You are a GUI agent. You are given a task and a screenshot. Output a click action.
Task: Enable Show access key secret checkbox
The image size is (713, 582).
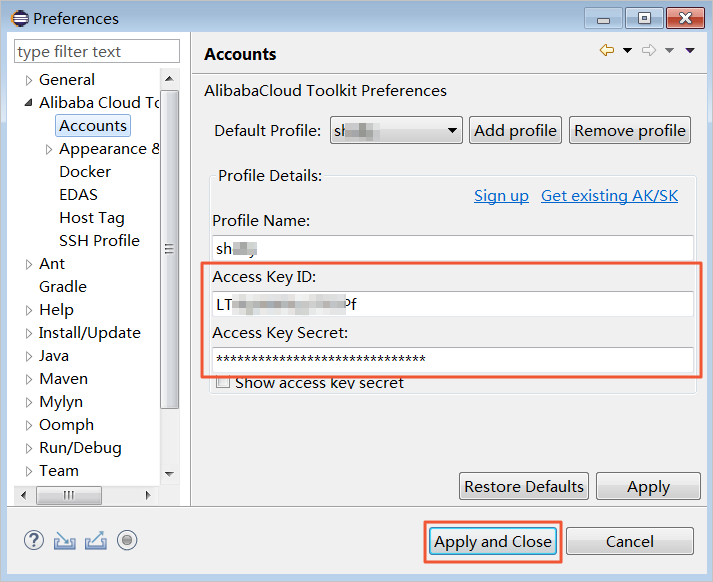pyautogui.click(x=224, y=382)
